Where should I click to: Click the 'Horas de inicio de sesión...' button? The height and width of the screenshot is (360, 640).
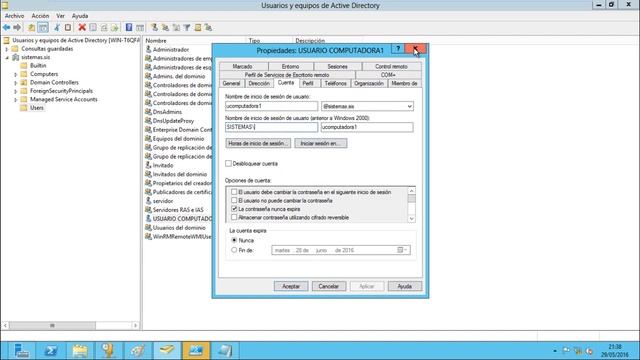point(258,143)
